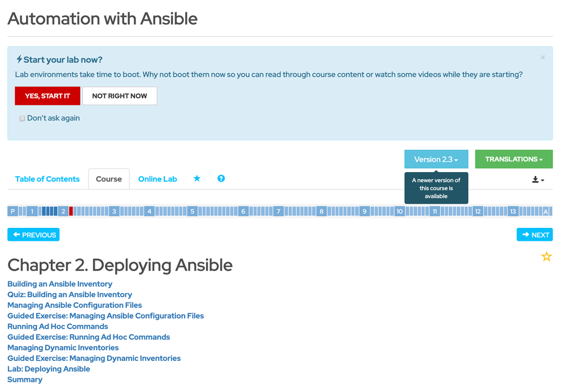
Task: Choose the Not Right Now button
Action: coord(120,96)
